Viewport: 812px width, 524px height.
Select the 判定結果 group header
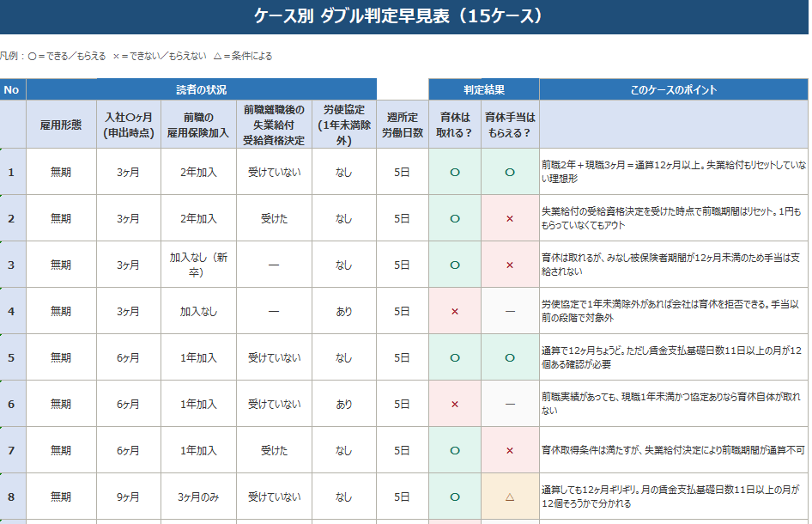click(483, 89)
